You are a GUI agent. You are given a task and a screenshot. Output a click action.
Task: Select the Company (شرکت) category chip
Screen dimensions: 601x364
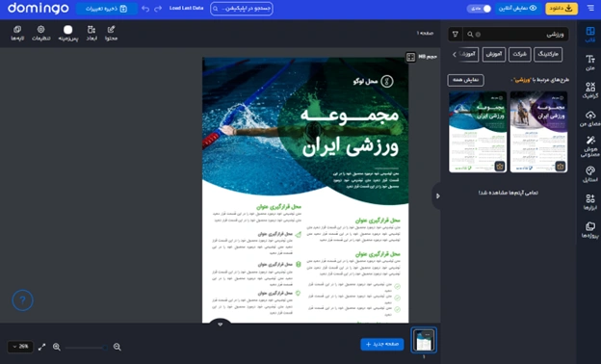pos(519,55)
